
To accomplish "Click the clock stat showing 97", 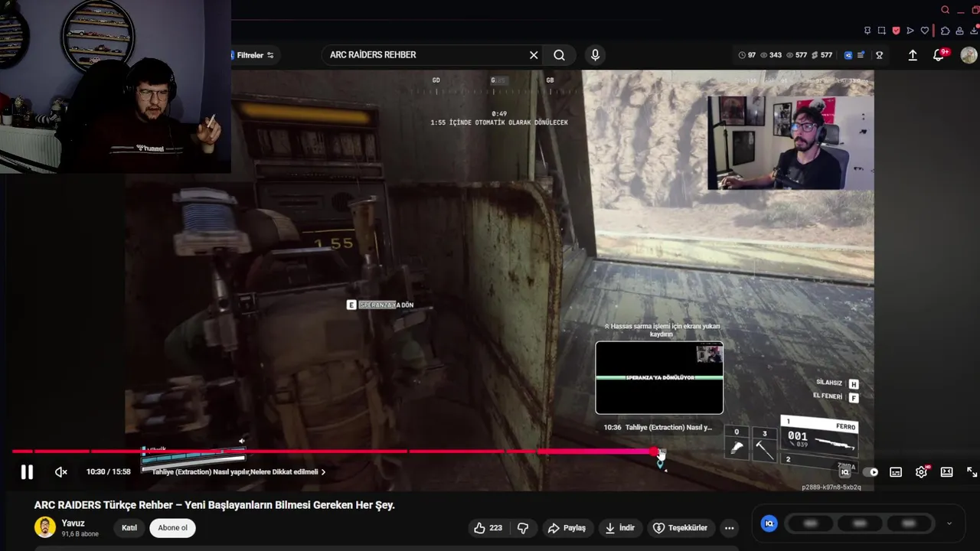I will pos(746,55).
